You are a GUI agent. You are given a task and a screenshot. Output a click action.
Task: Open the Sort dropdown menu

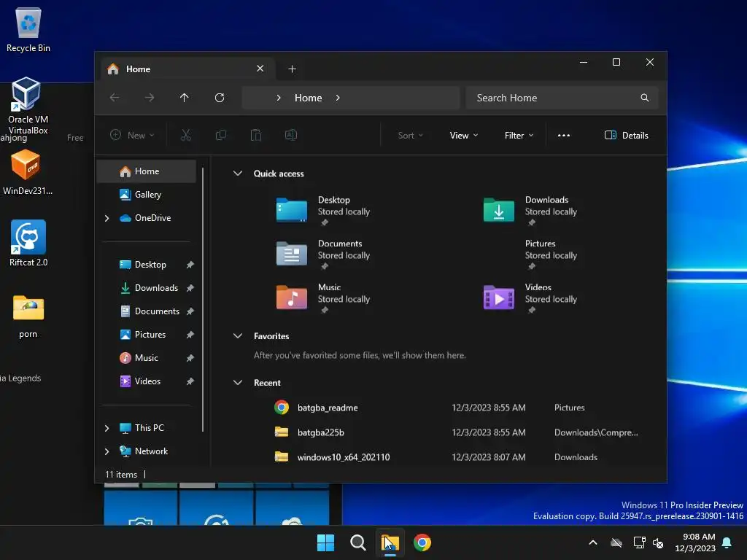coord(410,135)
